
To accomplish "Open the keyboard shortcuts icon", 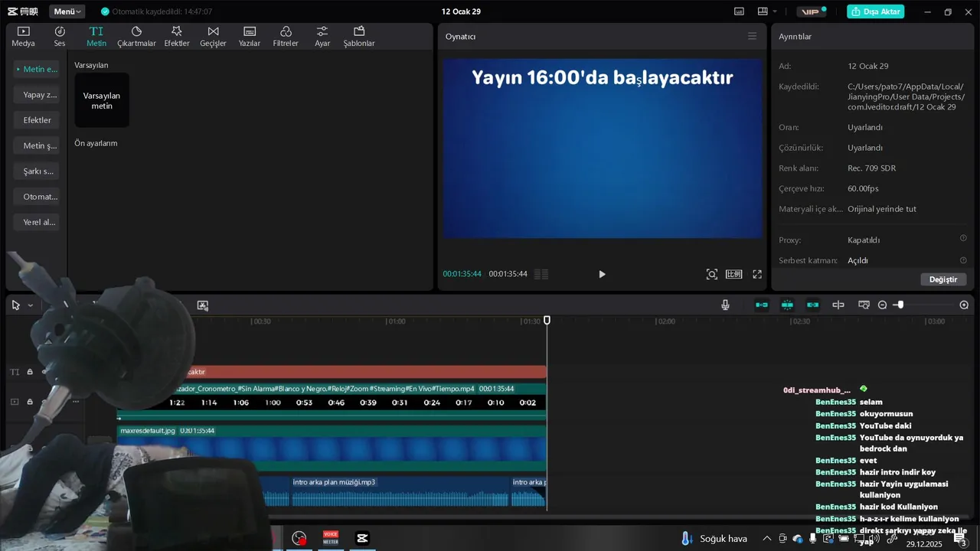I will [x=739, y=11].
